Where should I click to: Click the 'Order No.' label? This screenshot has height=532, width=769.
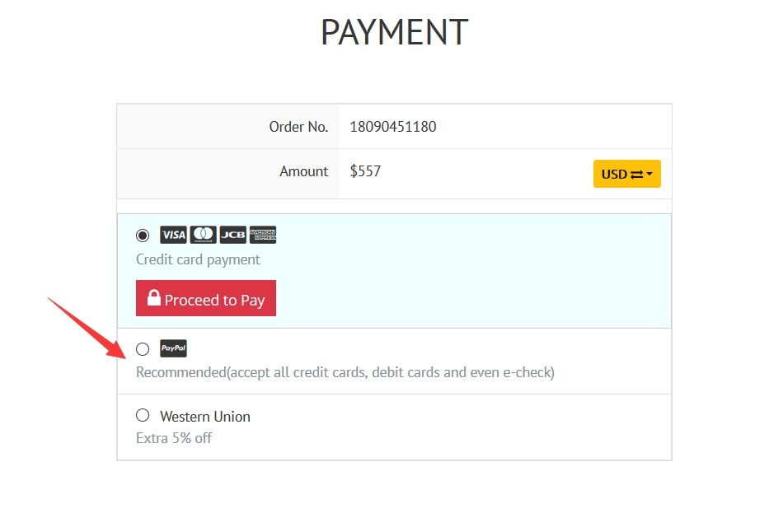298,127
